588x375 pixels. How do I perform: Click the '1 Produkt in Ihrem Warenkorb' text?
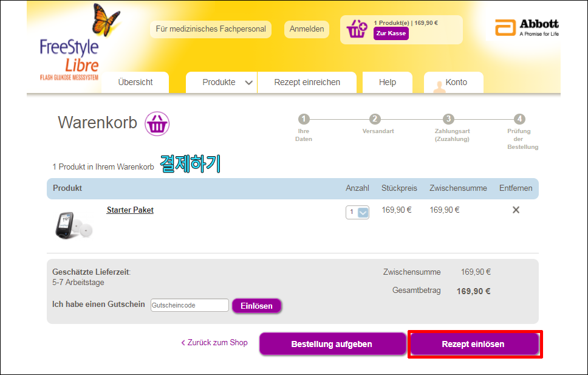(x=103, y=167)
